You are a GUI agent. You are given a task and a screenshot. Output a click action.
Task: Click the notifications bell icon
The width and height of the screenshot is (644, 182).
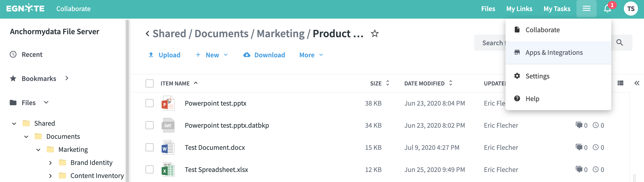pyautogui.click(x=607, y=9)
